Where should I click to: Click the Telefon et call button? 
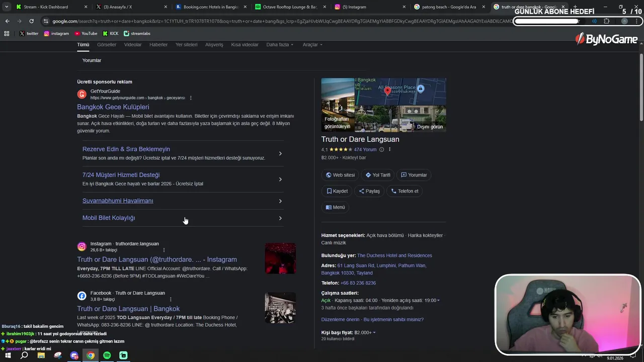coord(405,191)
